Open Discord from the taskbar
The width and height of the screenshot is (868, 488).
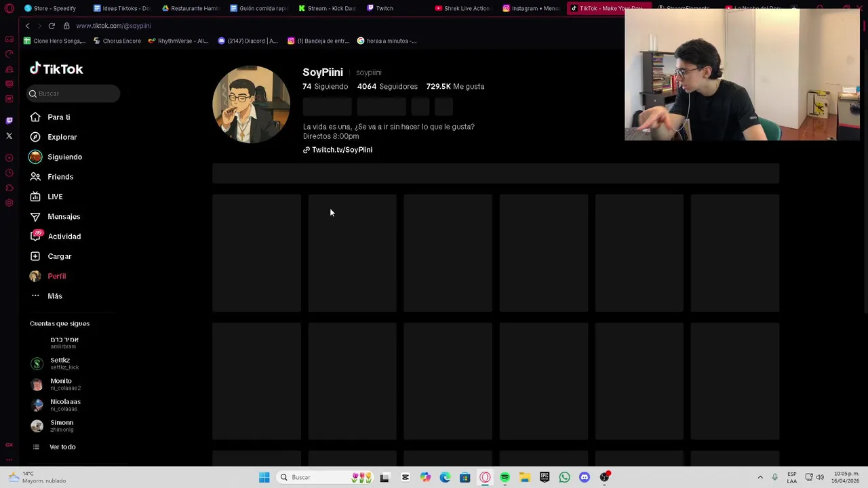pos(585,477)
